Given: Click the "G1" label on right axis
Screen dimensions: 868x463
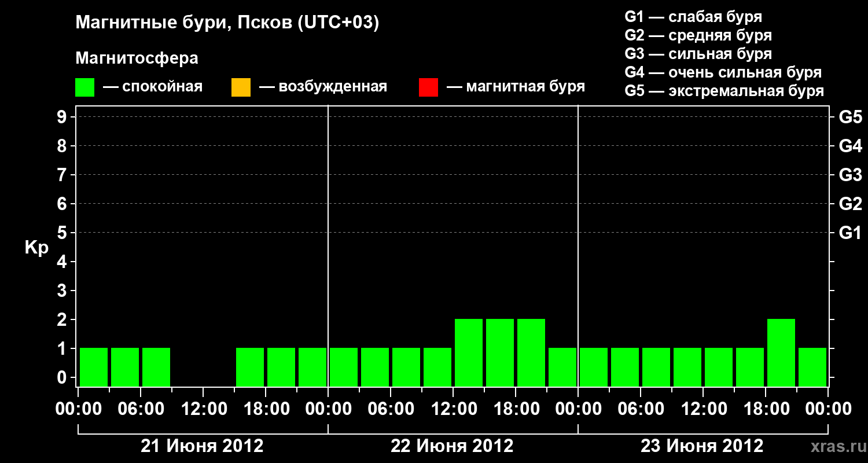Looking at the screenshot, I should coord(851,233).
